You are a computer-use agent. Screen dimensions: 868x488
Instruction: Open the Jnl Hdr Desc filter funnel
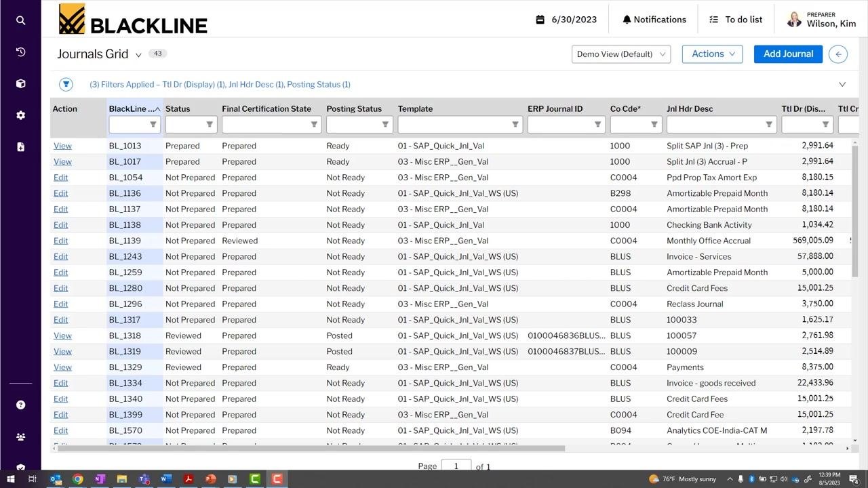(769, 124)
